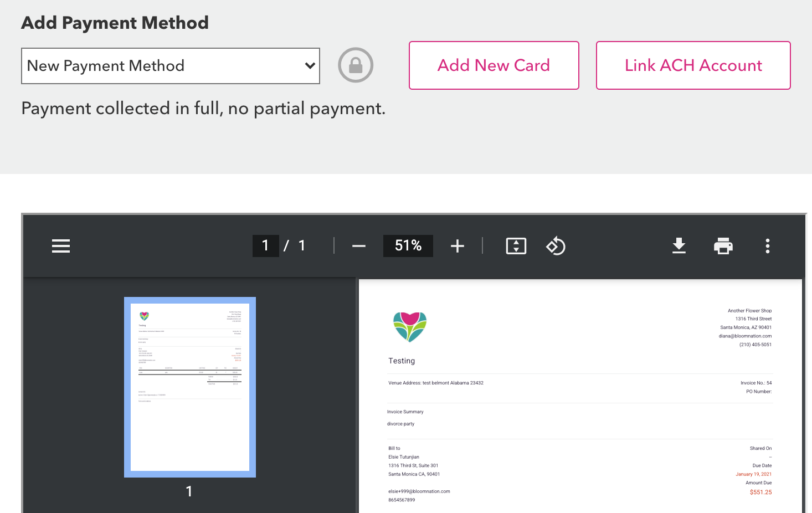The image size is (812, 513).
Task: Click the Add New Card button
Action: 494,65
